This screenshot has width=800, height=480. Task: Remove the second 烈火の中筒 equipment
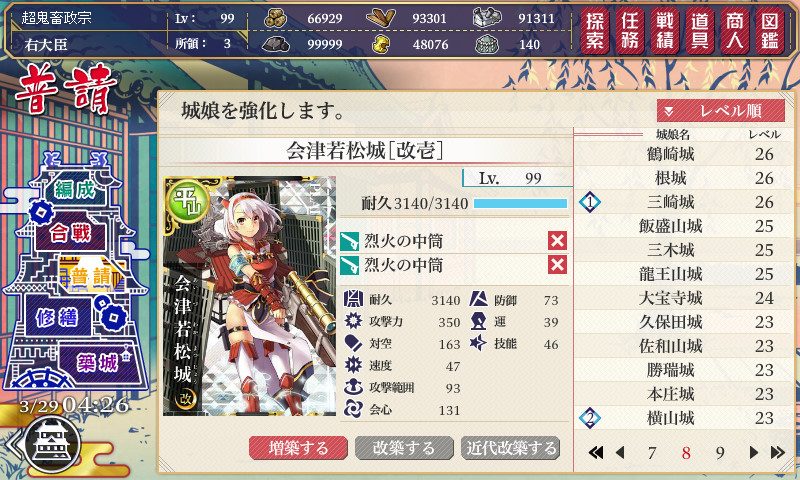coord(558,265)
